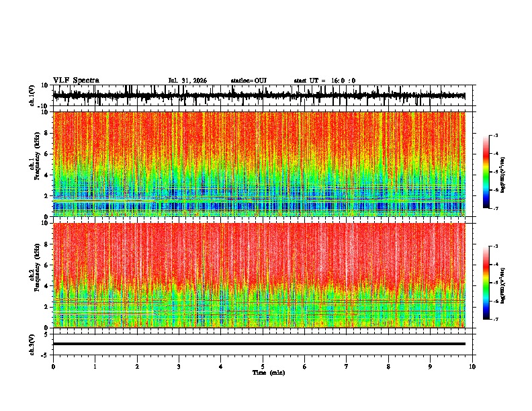Click the "station=OUI" header label
The height and width of the screenshot is (411, 532).
point(249,81)
